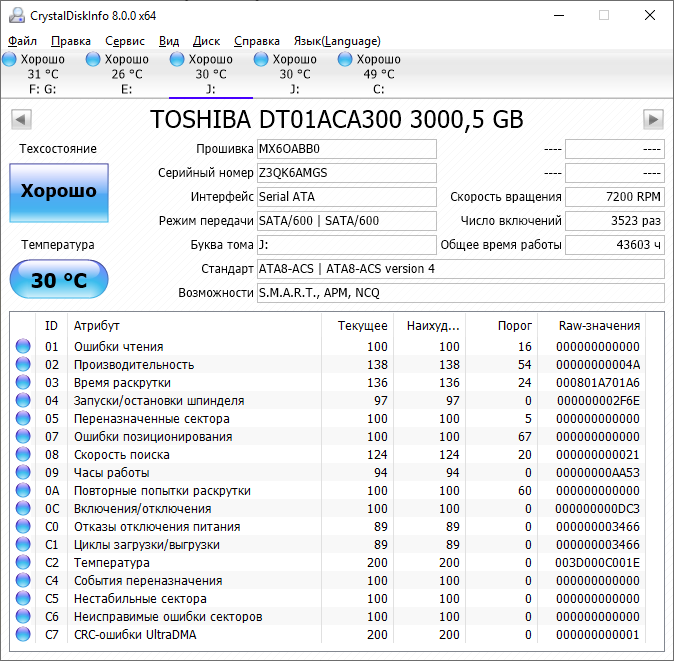Select the Переназначенные сектора row
The image size is (674, 661).
coord(151,419)
